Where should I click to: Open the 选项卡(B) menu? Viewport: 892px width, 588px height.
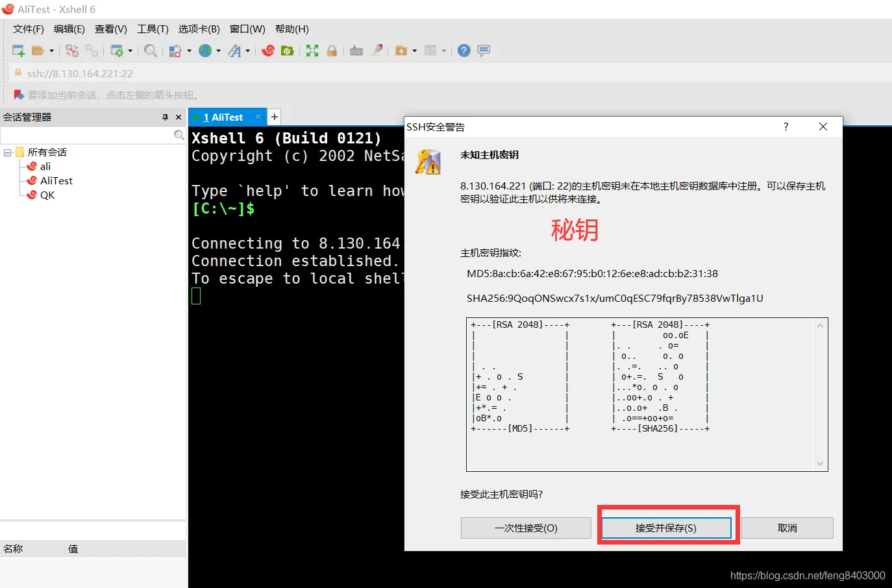tap(199, 29)
